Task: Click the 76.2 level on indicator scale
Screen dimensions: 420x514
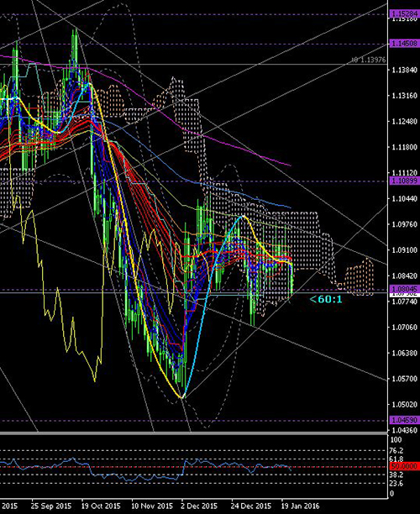Action: (x=397, y=451)
